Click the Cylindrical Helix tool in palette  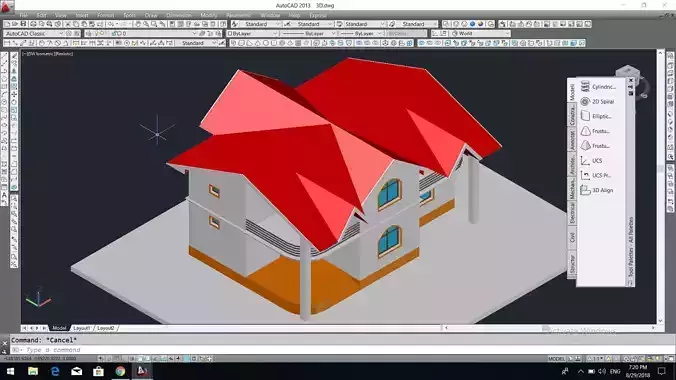coord(598,87)
